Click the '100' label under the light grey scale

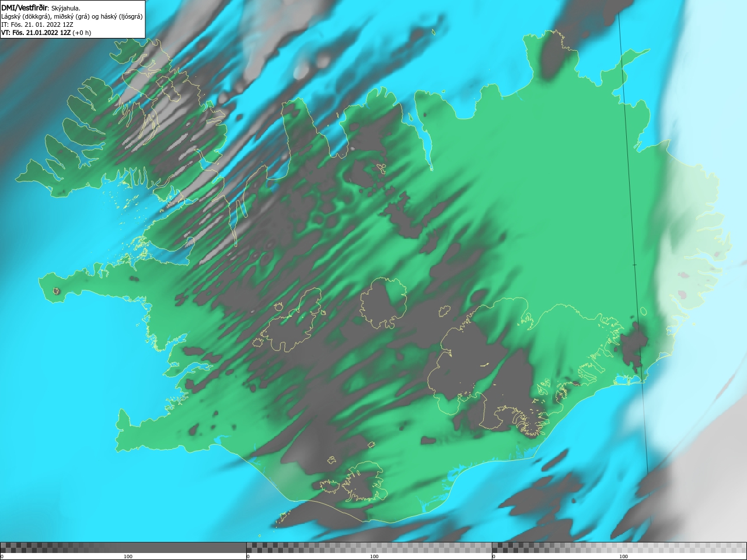coord(623,556)
